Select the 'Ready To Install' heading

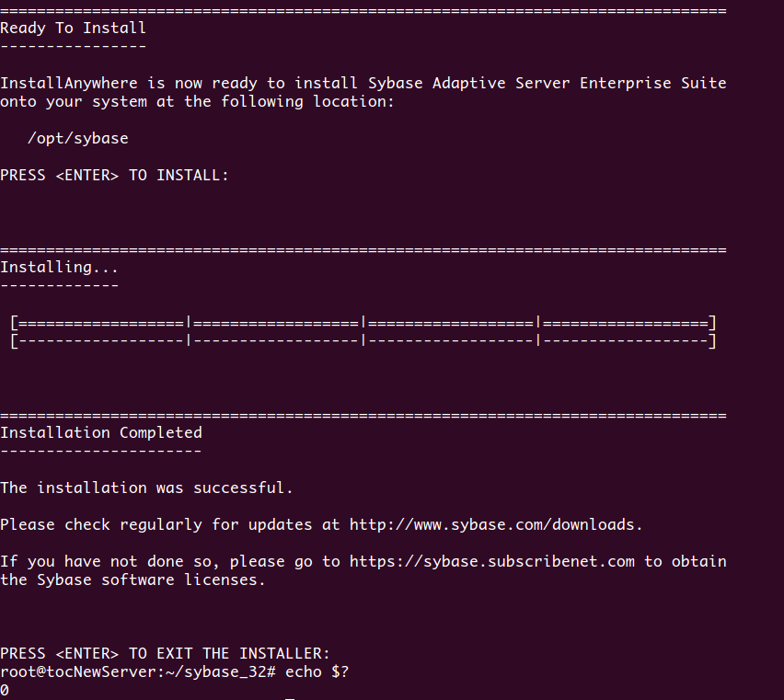73,28
